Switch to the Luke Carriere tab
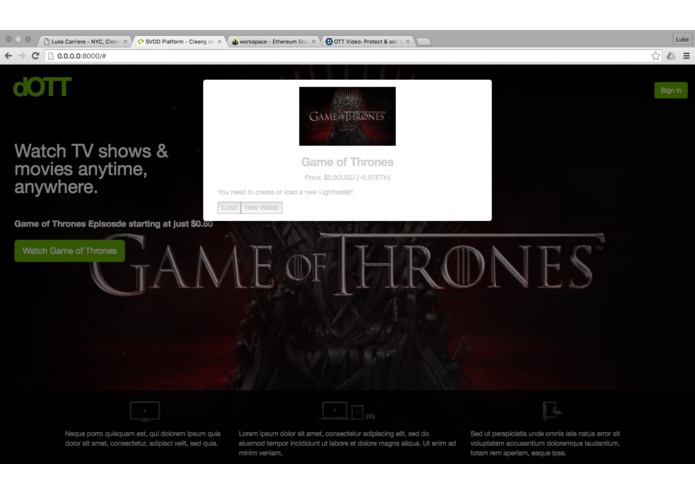695x494 pixels. tap(85, 42)
